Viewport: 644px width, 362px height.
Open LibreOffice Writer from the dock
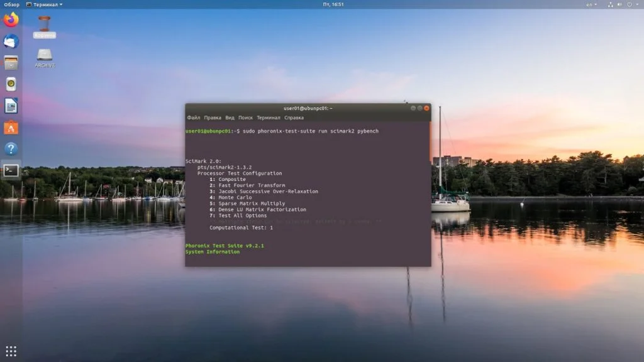(x=11, y=106)
